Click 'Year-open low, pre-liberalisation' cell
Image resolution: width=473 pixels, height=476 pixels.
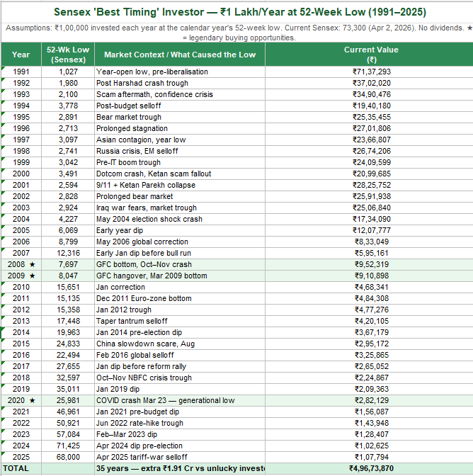(180, 72)
